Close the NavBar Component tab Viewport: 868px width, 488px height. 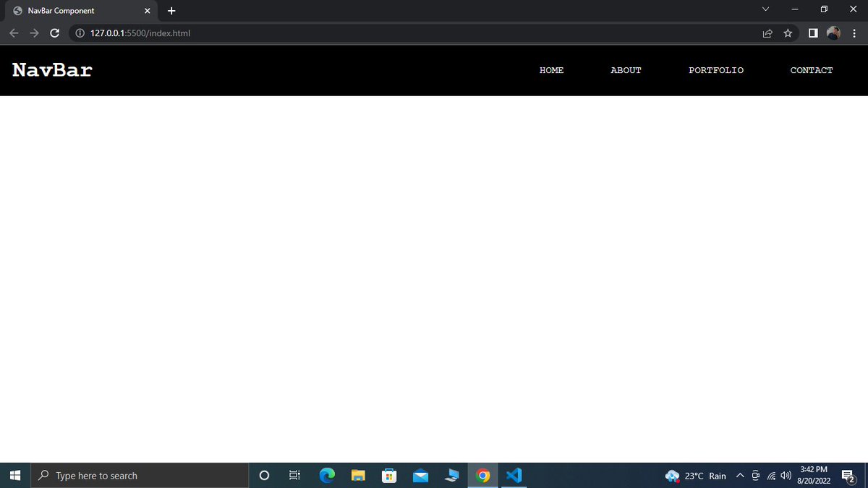click(x=147, y=11)
